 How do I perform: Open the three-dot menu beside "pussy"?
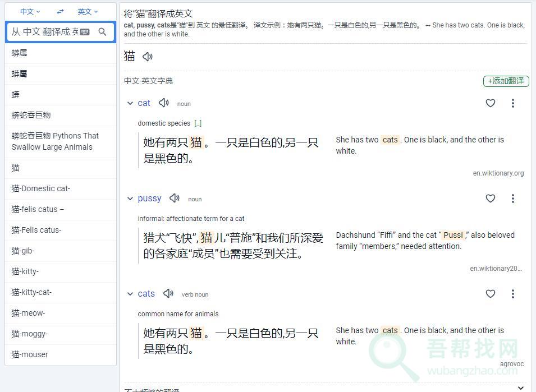tap(513, 199)
